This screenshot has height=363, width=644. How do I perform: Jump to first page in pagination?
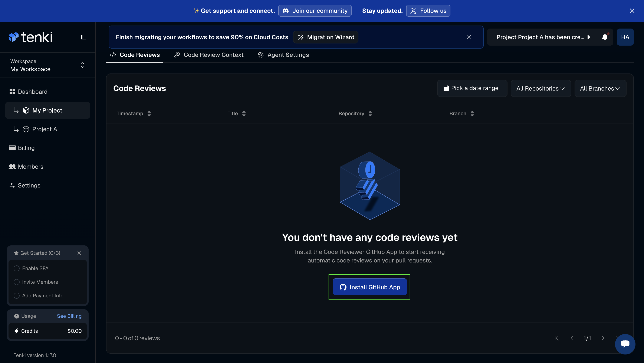556,338
